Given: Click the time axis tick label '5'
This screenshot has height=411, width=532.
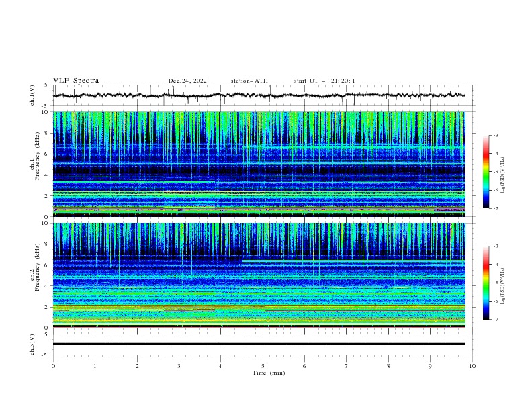Looking at the screenshot, I should (263, 366).
